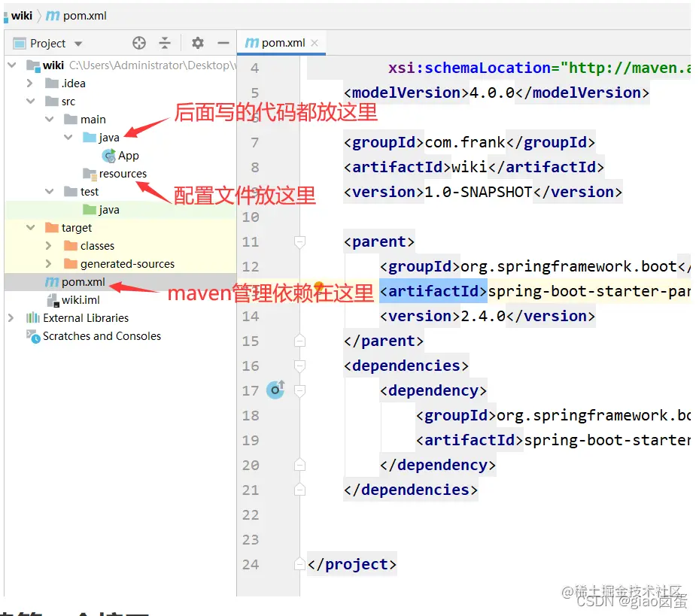Expand the .idea folder

(29, 83)
